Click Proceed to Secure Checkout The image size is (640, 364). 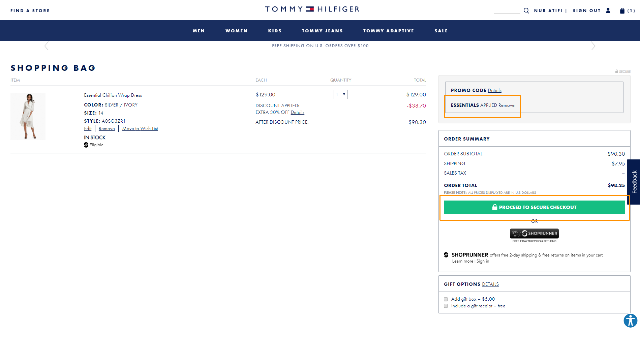coord(534,207)
